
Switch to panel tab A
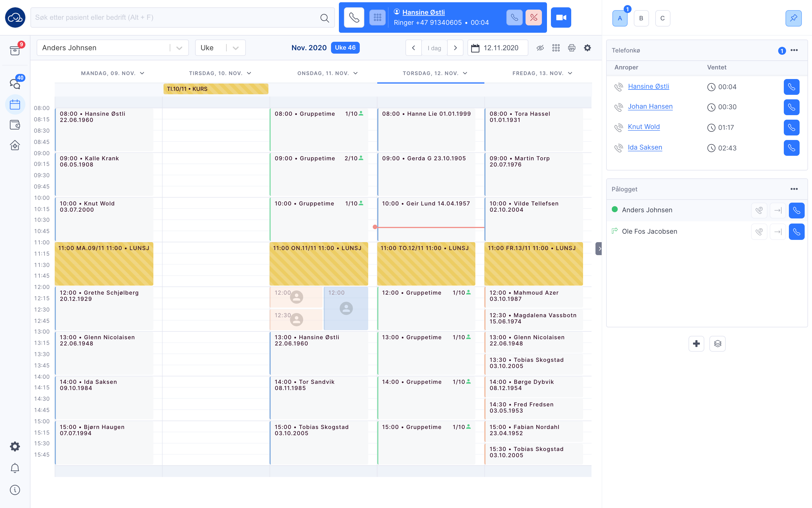click(x=620, y=18)
